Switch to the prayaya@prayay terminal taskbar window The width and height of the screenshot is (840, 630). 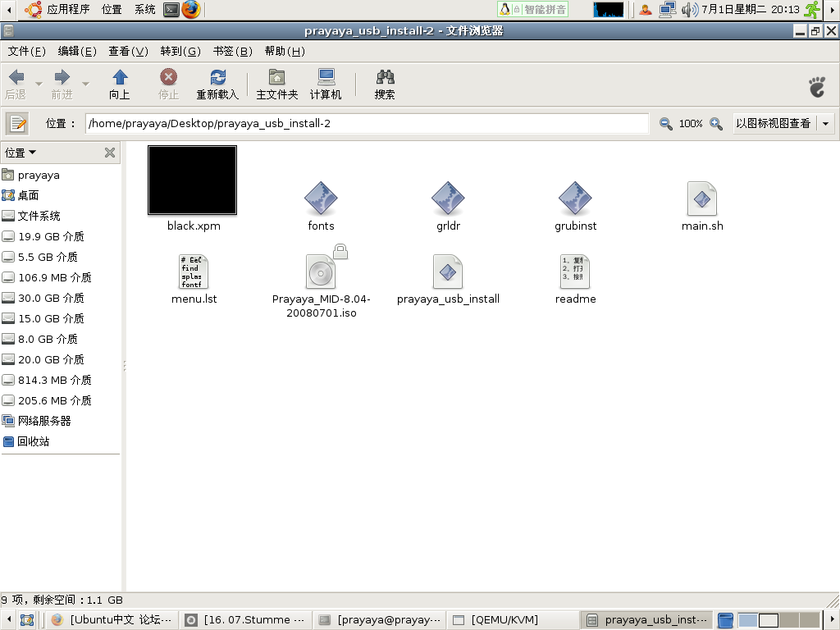[379, 620]
